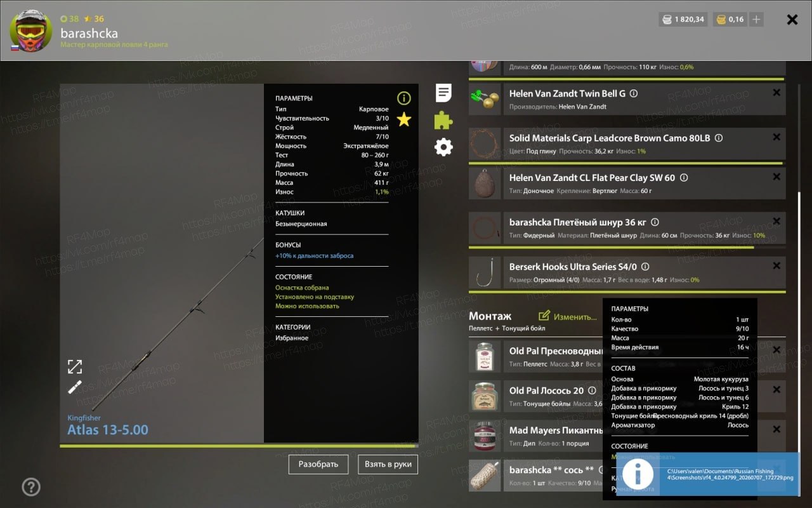Remove Old Pal Лосось 20 boilie

pyautogui.click(x=776, y=389)
